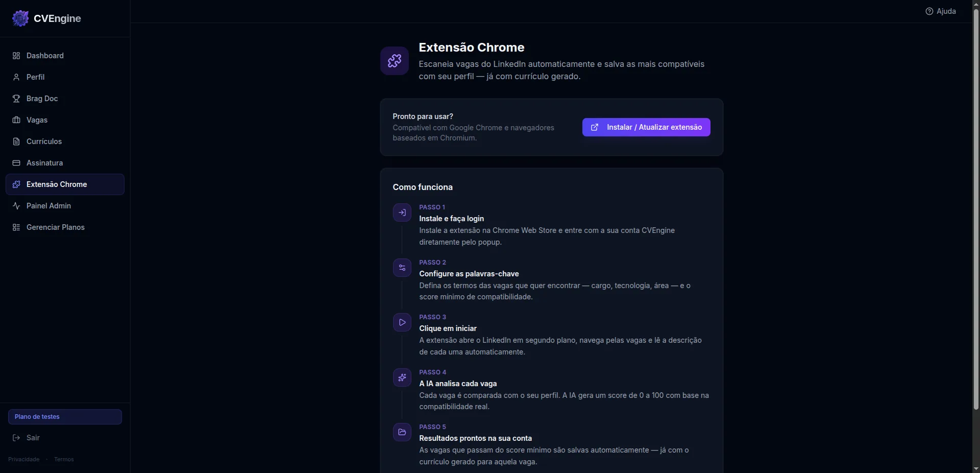This screenshot has width=980, height=473.
Task: Click the Instalar / Atualizar extensão button
Action: pyautogui.click(x=646, y=127)
